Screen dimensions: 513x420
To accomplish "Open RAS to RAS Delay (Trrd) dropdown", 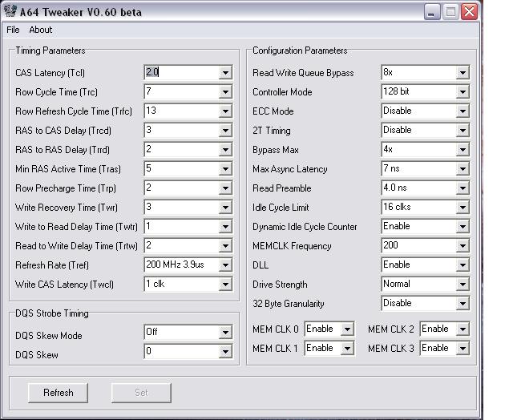I will click(x=225, y=150).
